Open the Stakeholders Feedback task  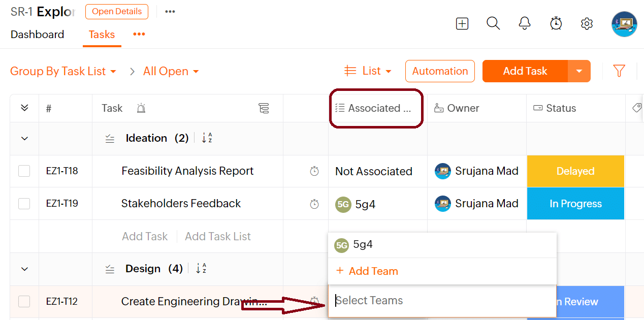pos(181,204)
